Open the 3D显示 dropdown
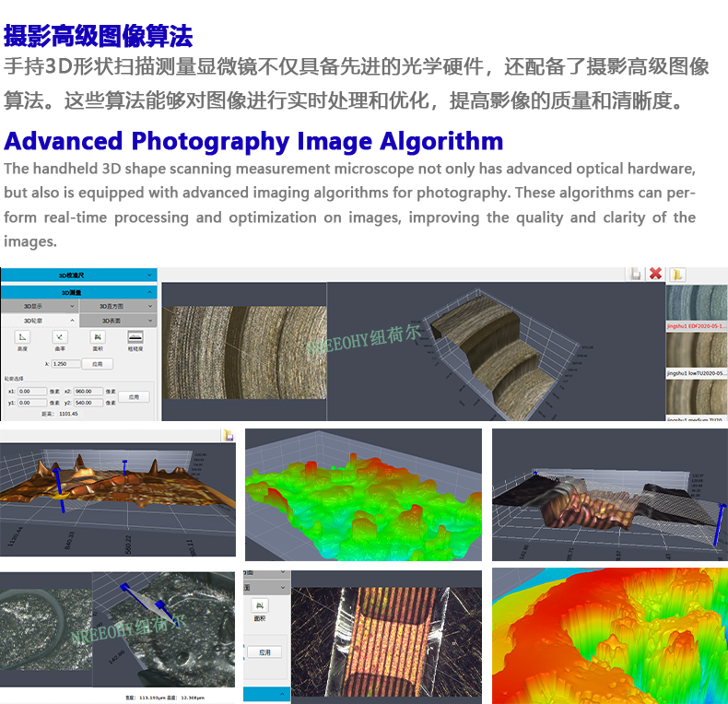Image resolution: width=728 pixels, height=704 pixels. pos(40,306)
